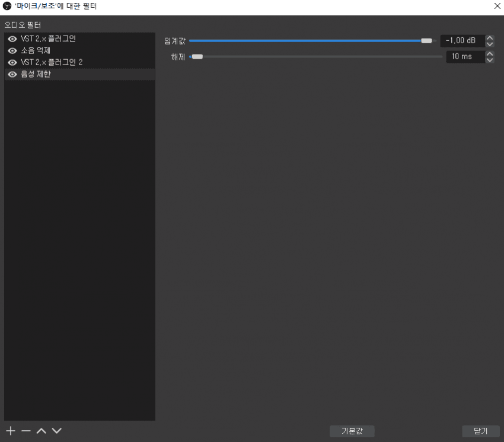Toggle visibility of the 음성 제한 filter
This screenshot has height=442, width=504.
point(12,74)
